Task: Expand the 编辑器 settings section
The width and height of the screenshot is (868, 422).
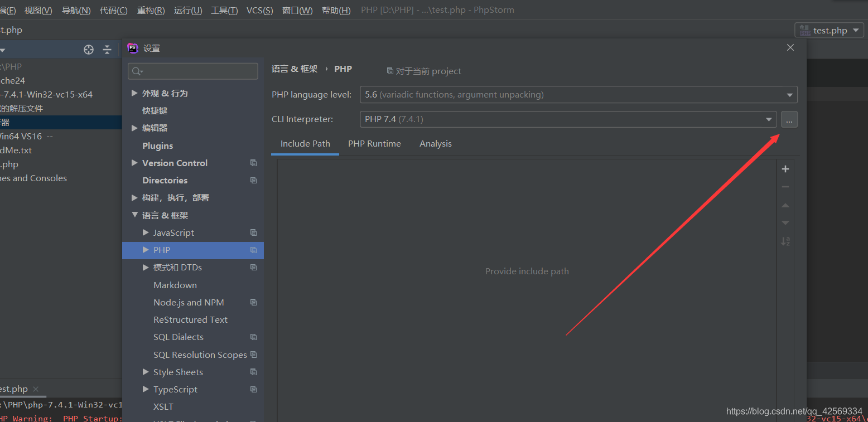Action: [134, 128]
